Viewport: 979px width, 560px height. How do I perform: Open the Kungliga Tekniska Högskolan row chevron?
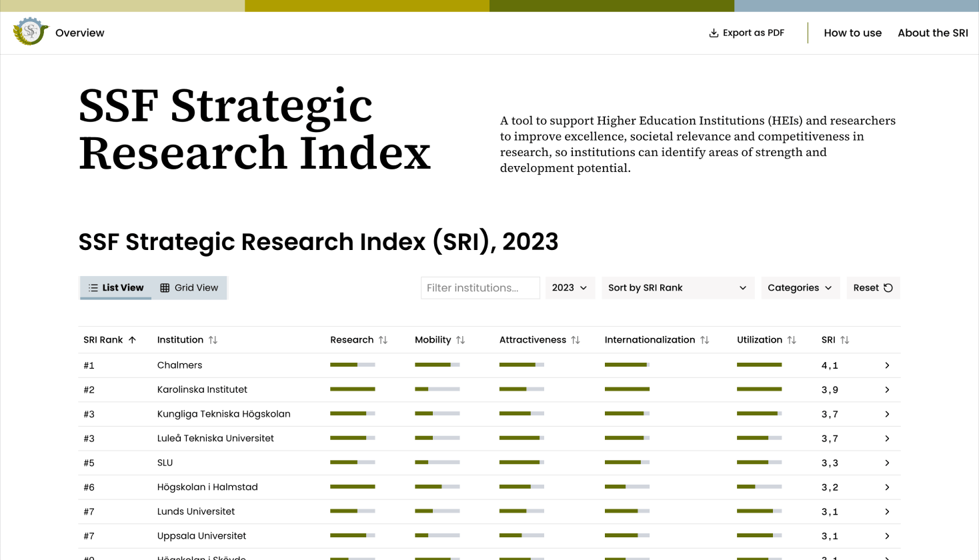pyautogui.click(x=887, y=414)
